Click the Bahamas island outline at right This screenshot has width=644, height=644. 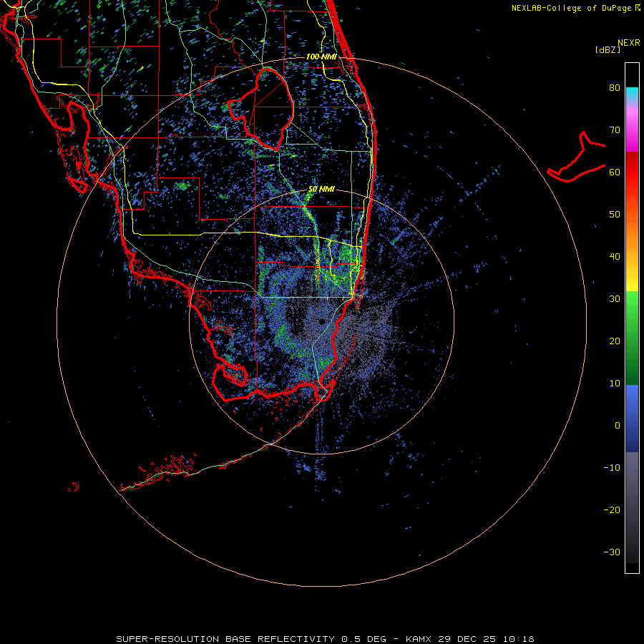577,157
